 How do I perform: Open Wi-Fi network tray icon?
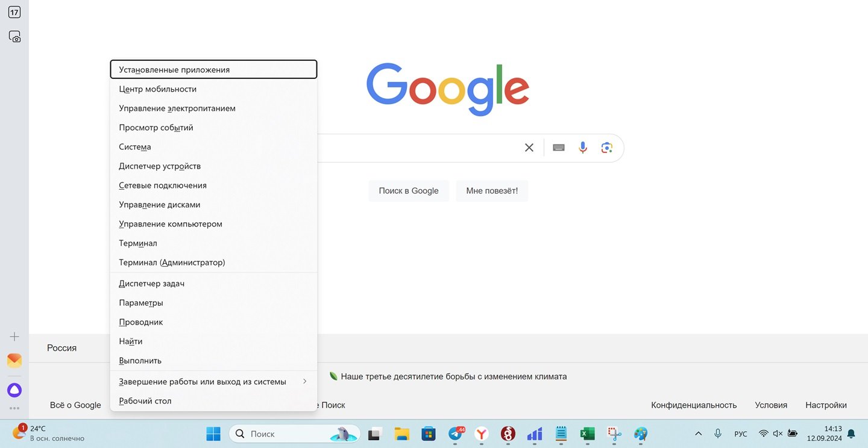coord(764,434)
